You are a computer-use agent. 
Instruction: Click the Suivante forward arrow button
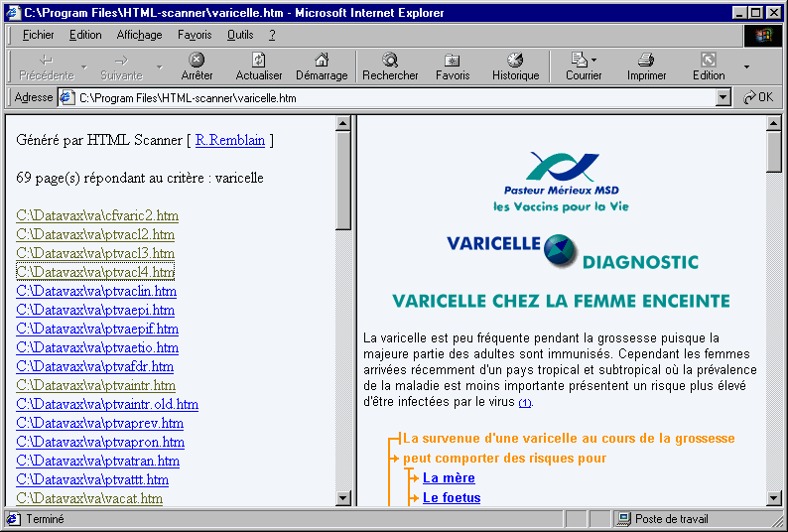point(121,66)
